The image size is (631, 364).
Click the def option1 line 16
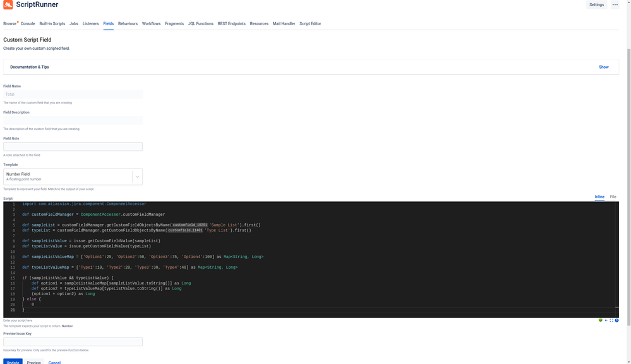point(111,283)
